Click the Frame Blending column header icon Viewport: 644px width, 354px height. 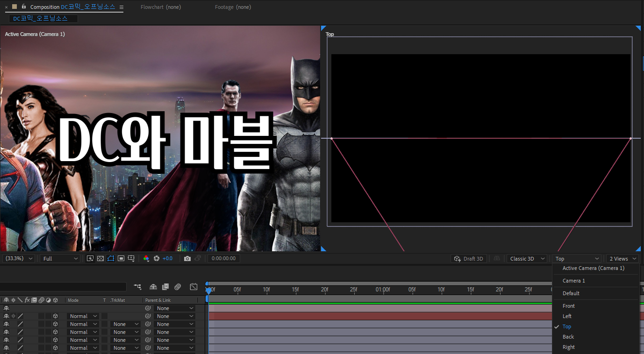34,300
